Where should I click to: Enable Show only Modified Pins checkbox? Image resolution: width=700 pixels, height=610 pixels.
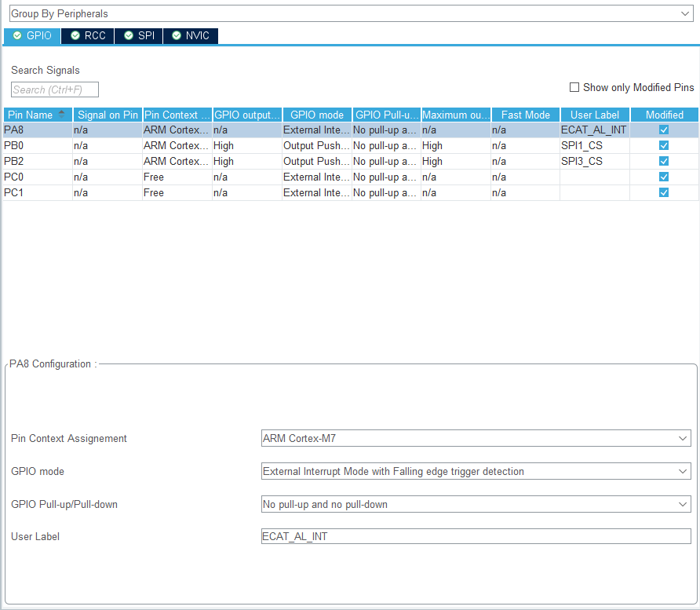click(574, 87)
